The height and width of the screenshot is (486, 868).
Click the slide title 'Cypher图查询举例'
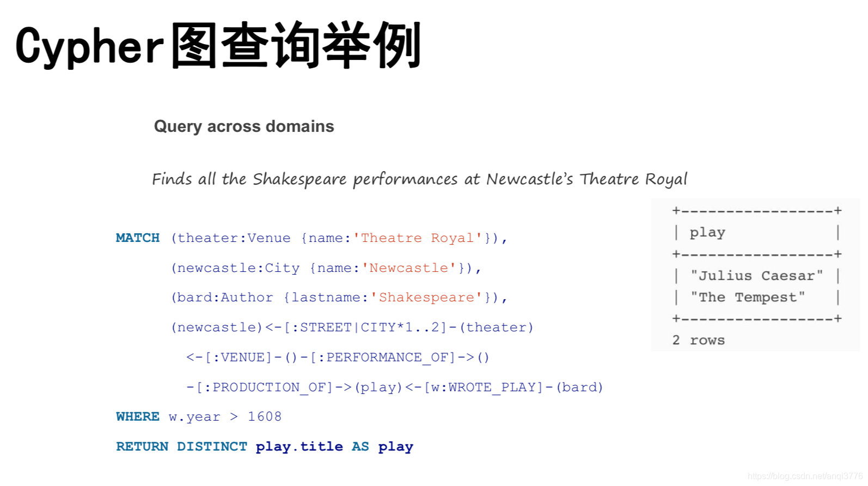pos(218,46)
